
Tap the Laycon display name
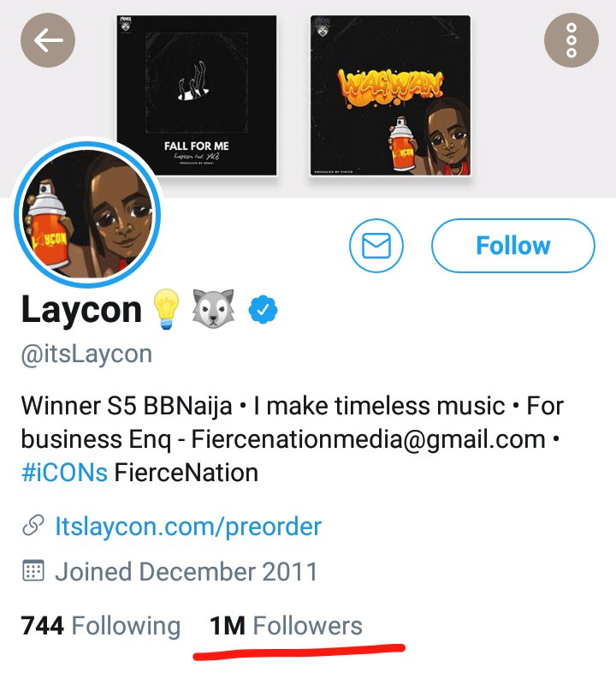point(81,309)
